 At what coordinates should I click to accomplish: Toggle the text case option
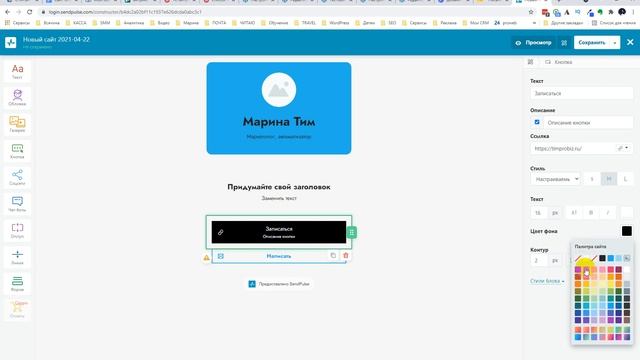[573, 213]
